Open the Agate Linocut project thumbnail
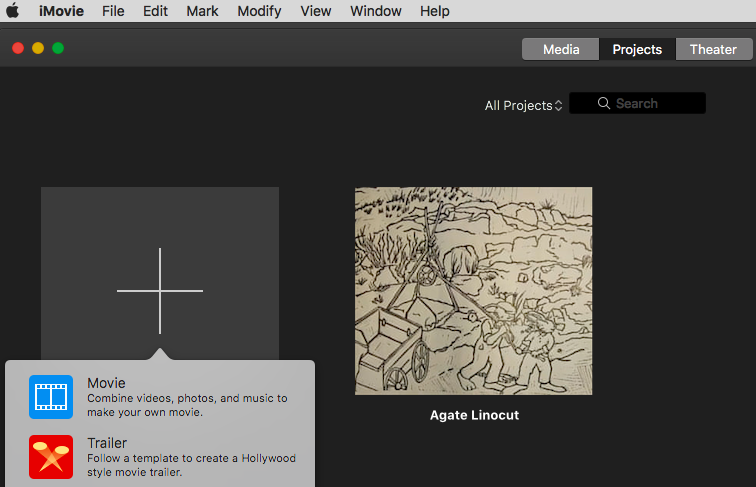 [473, 291]
